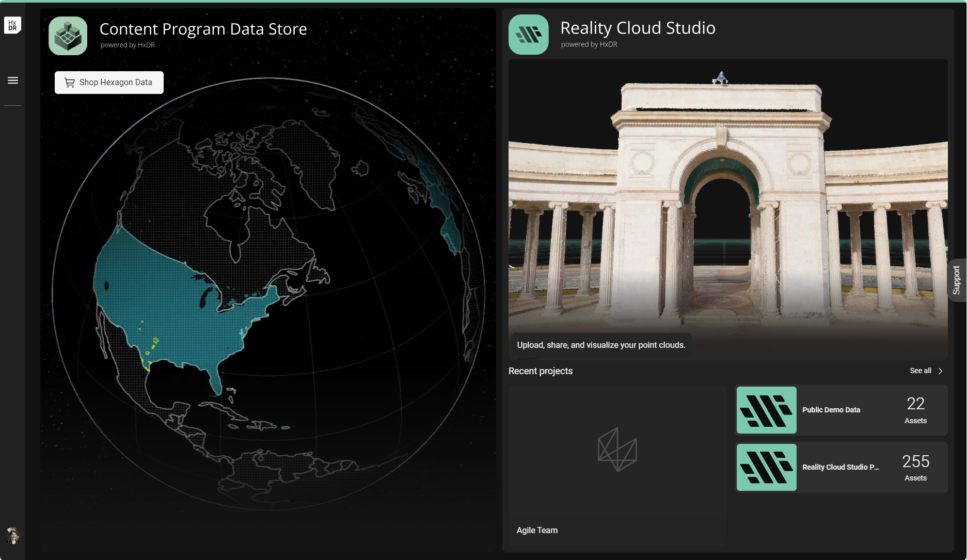Open the user profile avatar

13,535
